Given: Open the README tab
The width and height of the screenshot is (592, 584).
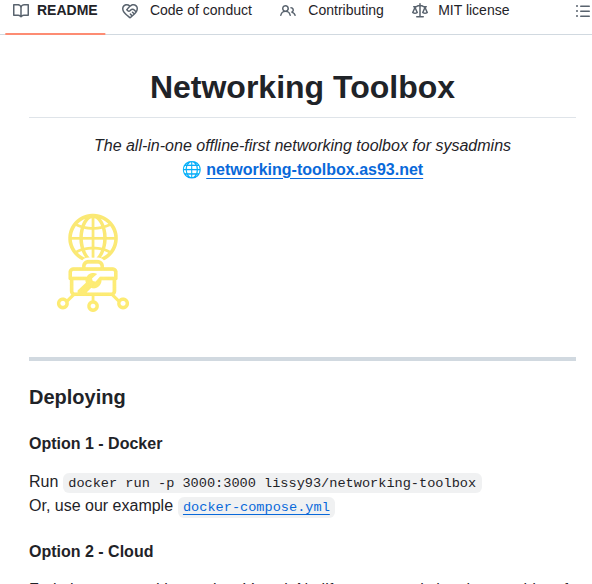Looking at the screenshot, I should pos(55,11).
